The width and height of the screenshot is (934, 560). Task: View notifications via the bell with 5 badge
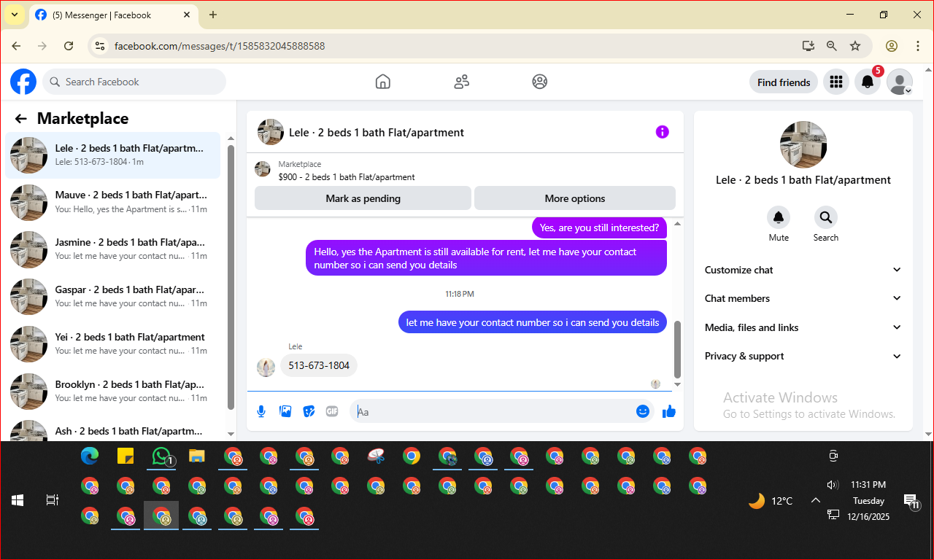tap(868, 82)
